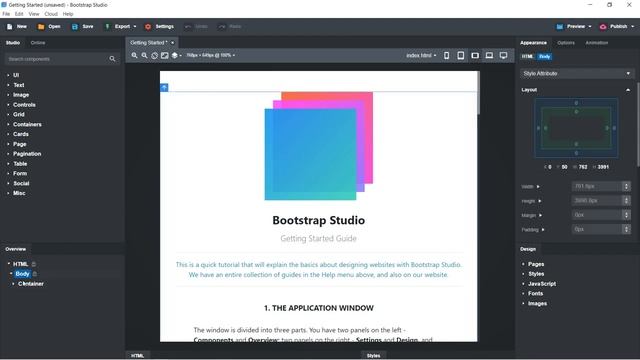
Task: Select the Appearance tab
Action: point(533,43)
